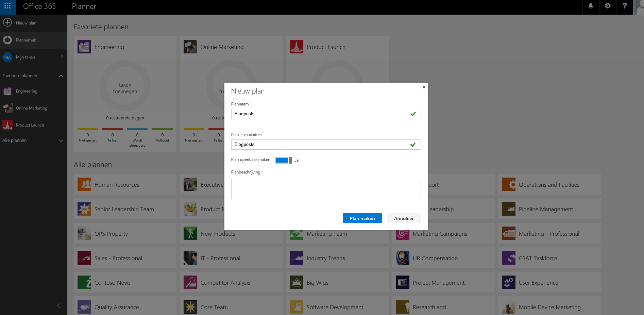Open Engineering from sidebar favorites
This screenshot has height=315, width=644.
33,91
